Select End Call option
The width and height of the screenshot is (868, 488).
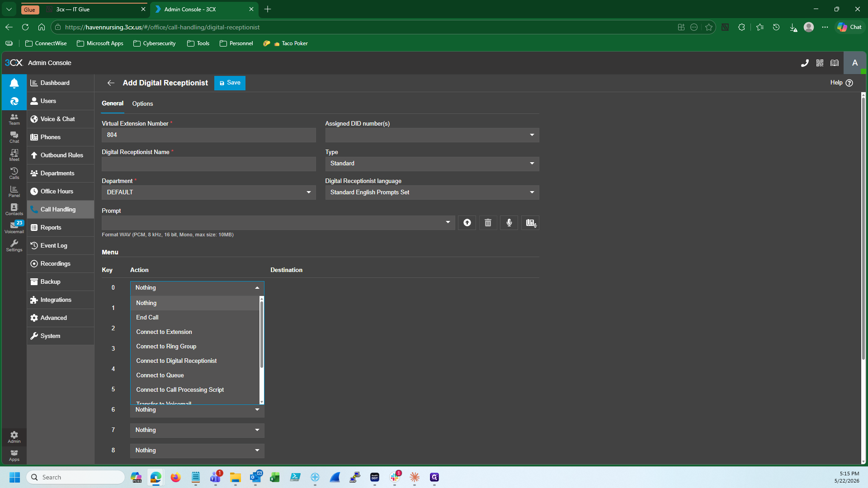(x=195, y=318)
